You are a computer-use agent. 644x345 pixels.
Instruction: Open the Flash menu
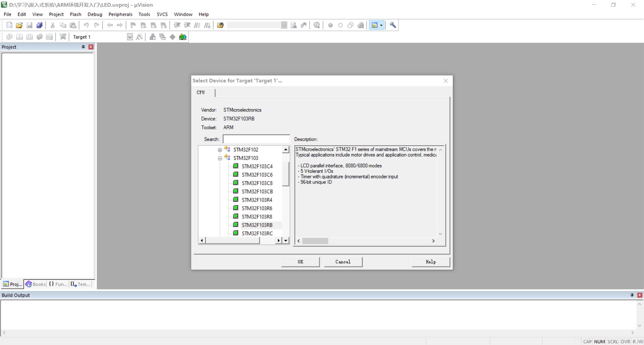coord(75,14)
